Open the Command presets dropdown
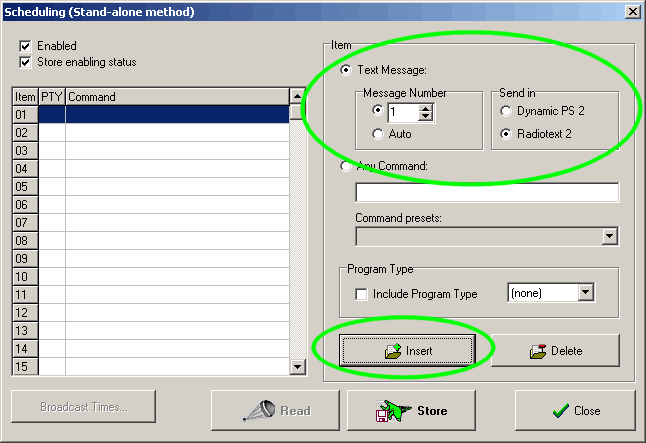Screen dimensions: 646x443 tap(610, 237)
